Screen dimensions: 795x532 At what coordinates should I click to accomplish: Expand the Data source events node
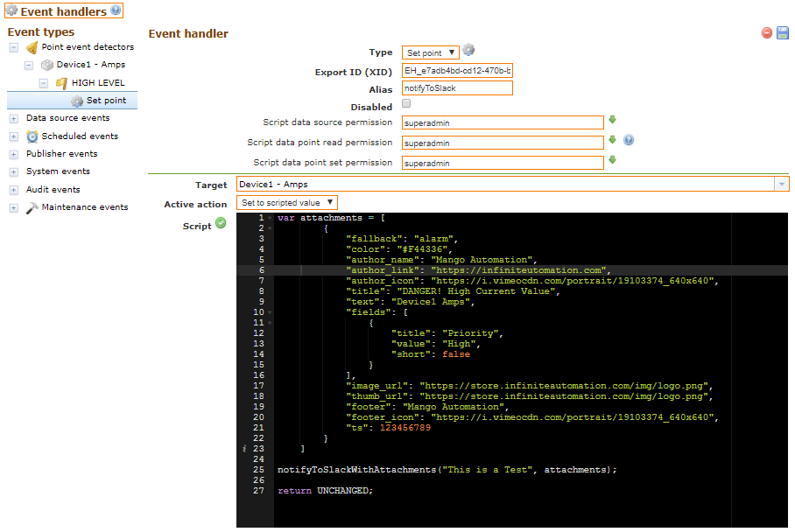(14, 118)
